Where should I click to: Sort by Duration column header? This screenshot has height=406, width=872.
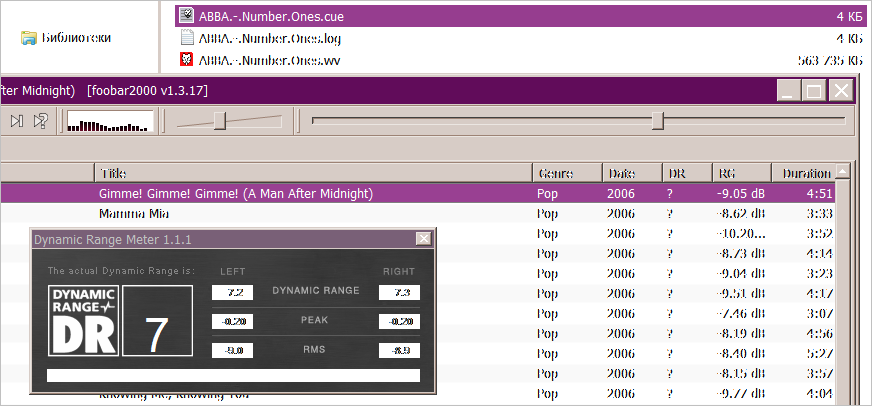[806, 173]
